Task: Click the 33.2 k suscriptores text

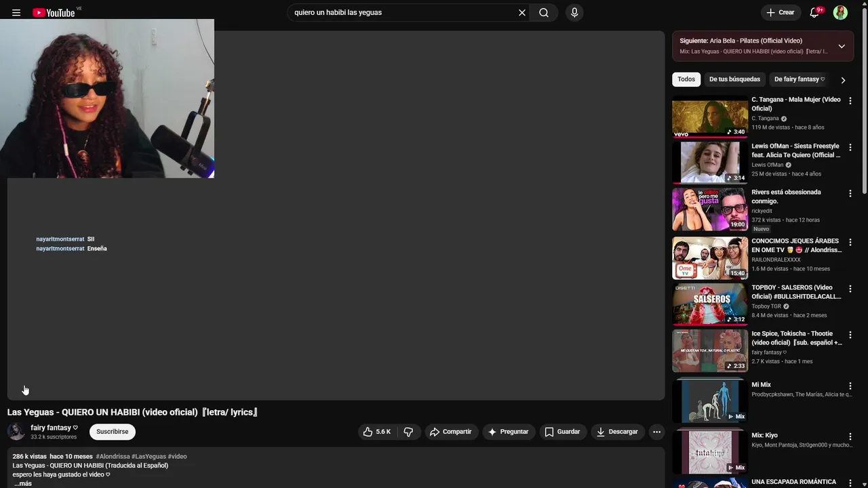Action: (54, 437)
